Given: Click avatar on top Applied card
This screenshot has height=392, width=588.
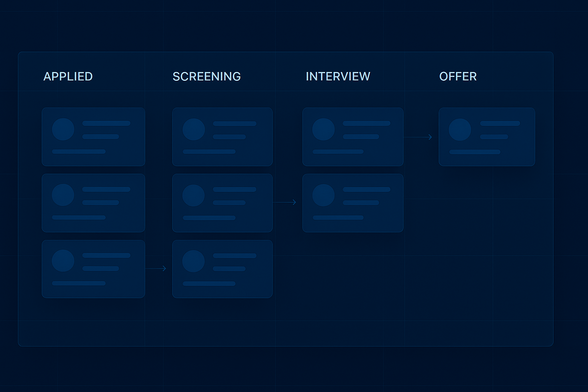Looking at the screenshot, I should tap(63, 129).
